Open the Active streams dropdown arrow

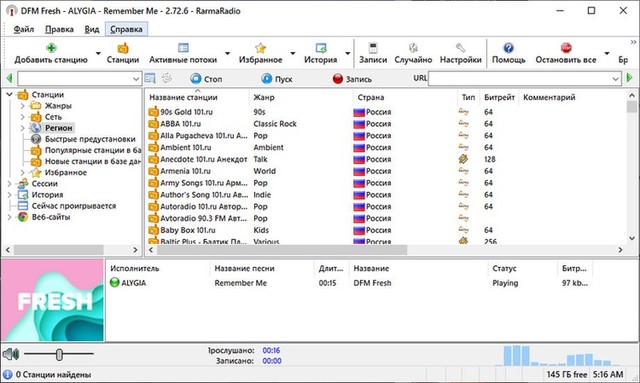pyautogui.click(x=227, y=53)
